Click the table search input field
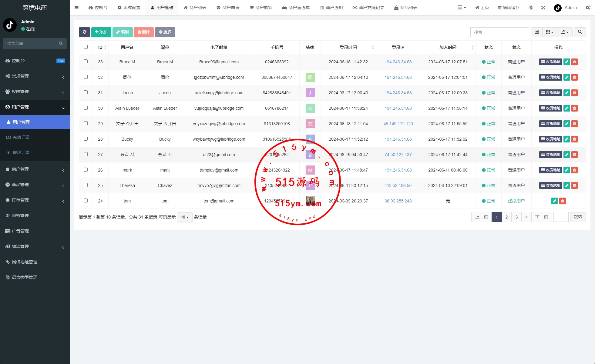This screenshot has height=364, width=595. [x=499, y=32]
